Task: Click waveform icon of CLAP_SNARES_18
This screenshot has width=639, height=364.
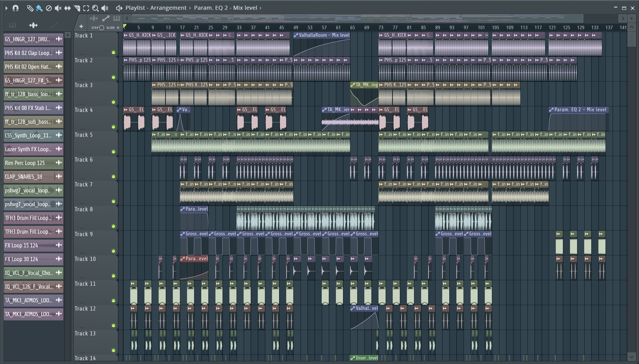Action: 59,176
